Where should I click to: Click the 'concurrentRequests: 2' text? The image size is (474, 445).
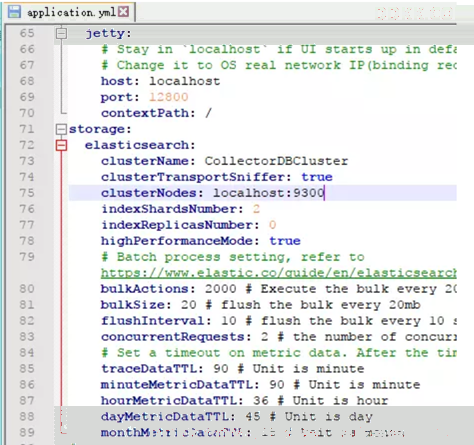[185, 337]
